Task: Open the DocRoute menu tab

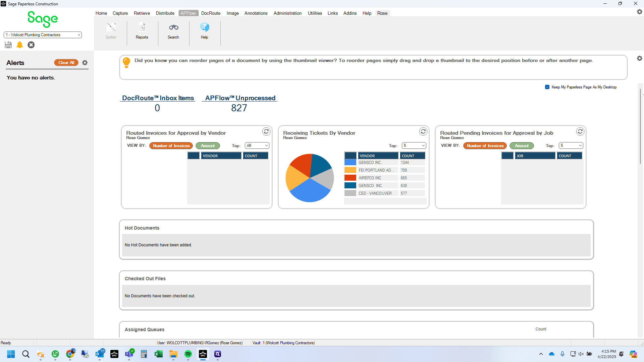Action: click(211, 13)
